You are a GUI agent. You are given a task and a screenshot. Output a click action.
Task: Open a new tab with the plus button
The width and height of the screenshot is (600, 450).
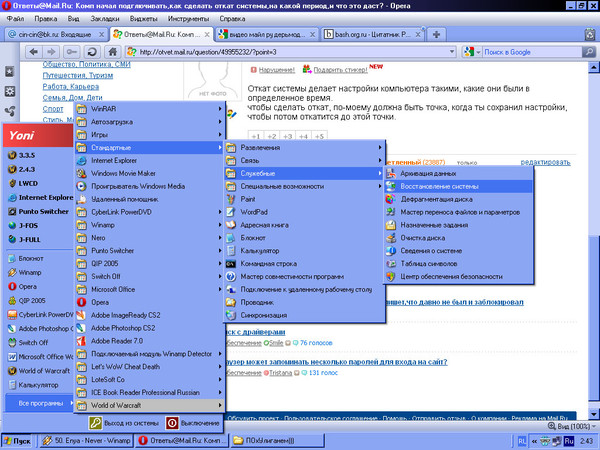click(436, 34)
